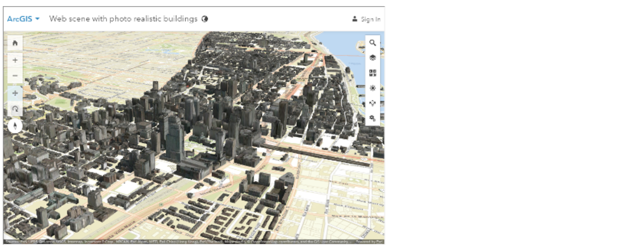
Task: Toggle the Rotate navigation mode
Action: 14,110
